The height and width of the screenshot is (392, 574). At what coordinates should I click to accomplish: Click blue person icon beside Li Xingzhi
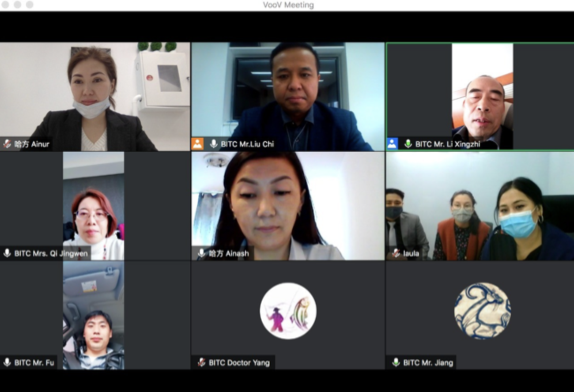coord(392,144)
